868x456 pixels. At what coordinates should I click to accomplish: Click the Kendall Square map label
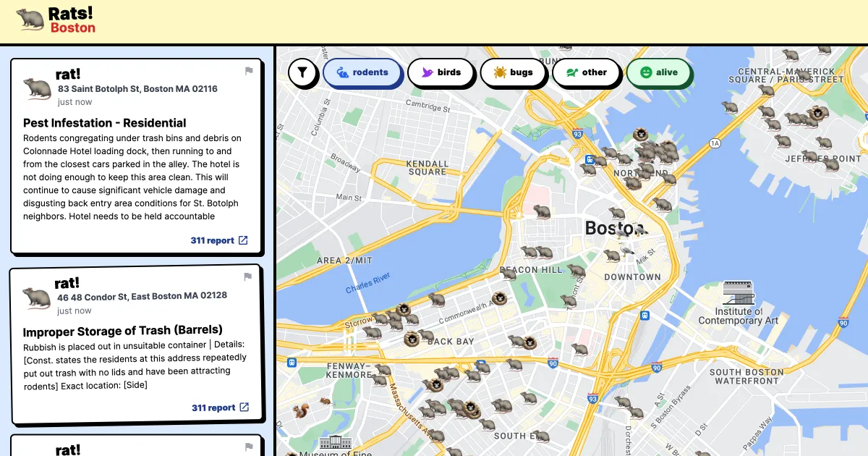point(427,168)
